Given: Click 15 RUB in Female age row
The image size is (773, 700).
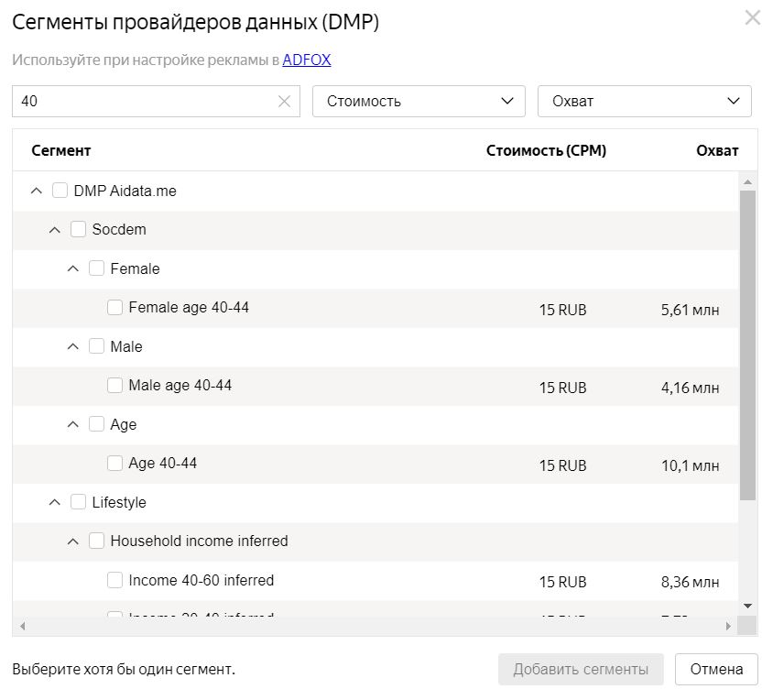Looking at the screenshot, I should (563, 310).
